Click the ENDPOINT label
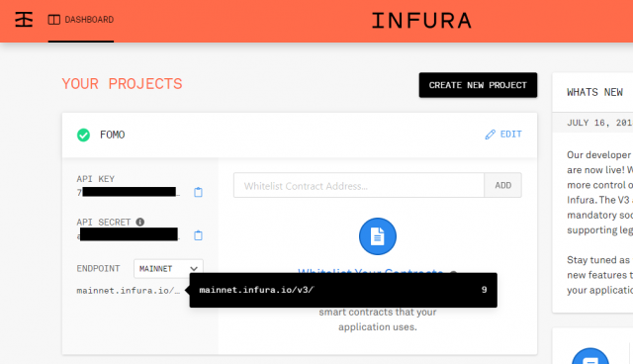This screenshot has height=364, width=633. (98, 269)
